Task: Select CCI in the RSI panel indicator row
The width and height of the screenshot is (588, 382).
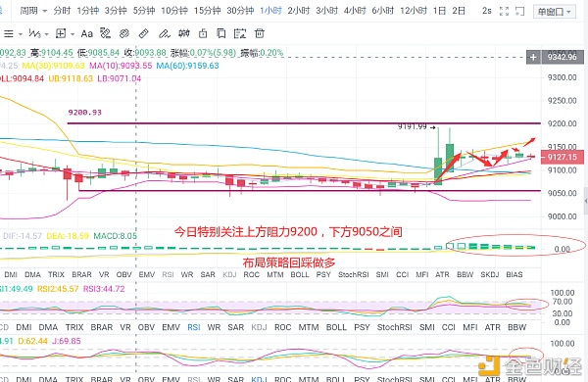Action: [x=449, y=327]
